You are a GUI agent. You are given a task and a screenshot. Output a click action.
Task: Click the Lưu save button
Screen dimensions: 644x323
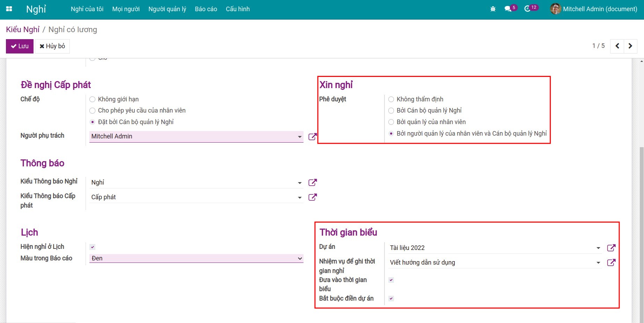tap(20, 46)
